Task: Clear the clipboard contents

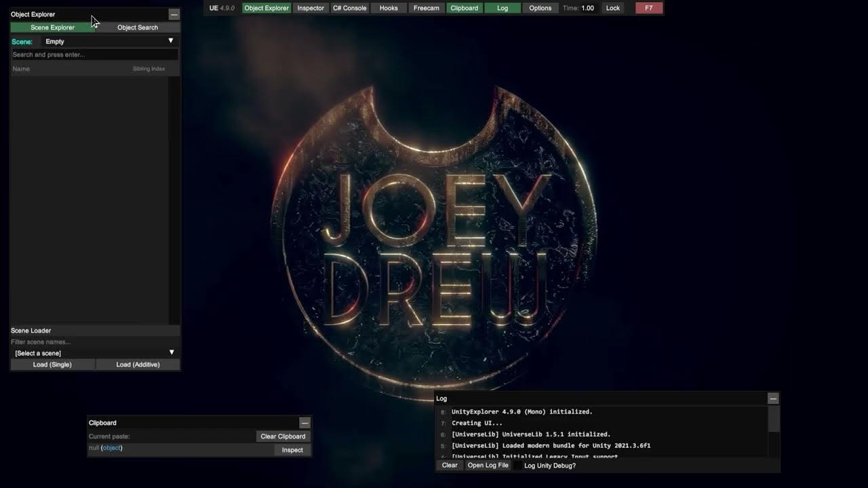Action: coord(283,436)
